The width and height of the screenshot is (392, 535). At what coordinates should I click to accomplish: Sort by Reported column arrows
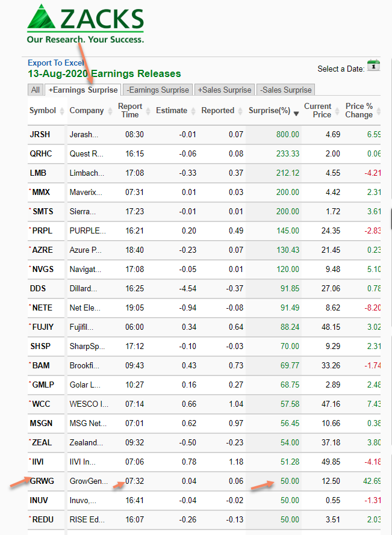click(x=240, y=111)
